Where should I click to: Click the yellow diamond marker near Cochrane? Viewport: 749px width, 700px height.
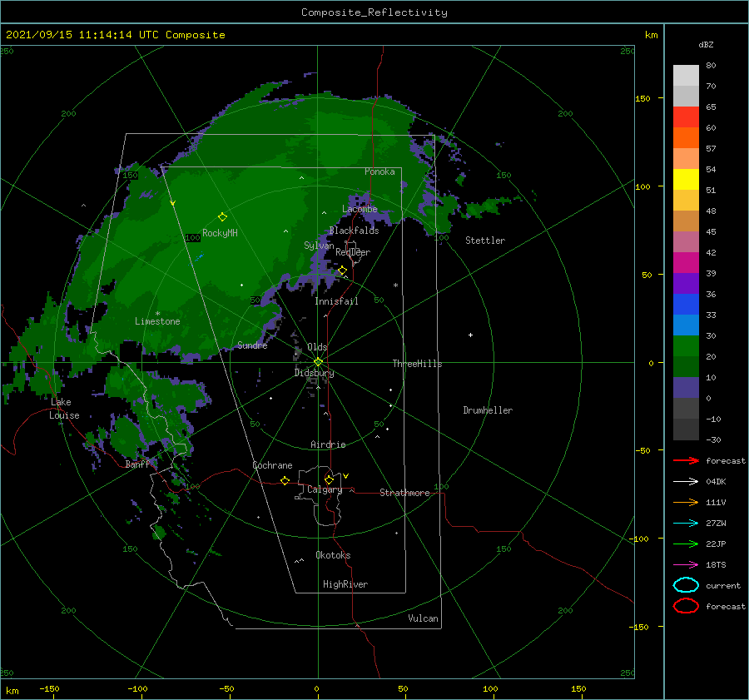coord(285,480)
